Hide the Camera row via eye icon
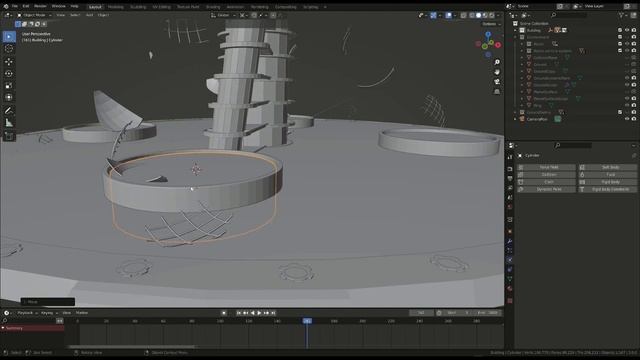 [627, 119]
